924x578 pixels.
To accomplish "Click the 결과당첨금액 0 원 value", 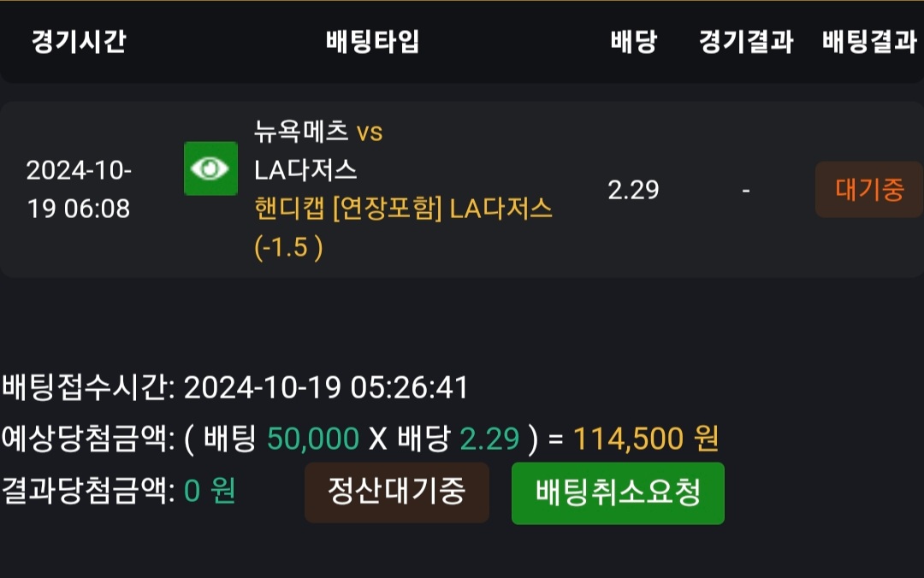I will tap(210, 492).
